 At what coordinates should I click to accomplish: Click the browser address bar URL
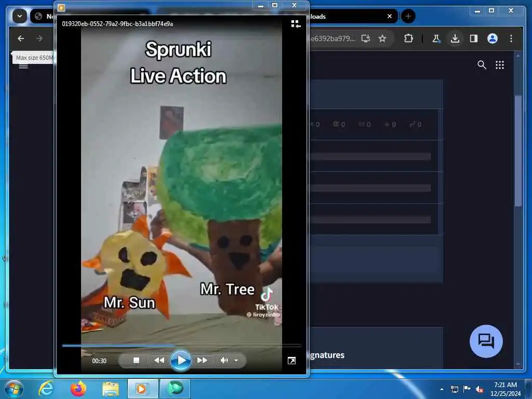[333, 38]
